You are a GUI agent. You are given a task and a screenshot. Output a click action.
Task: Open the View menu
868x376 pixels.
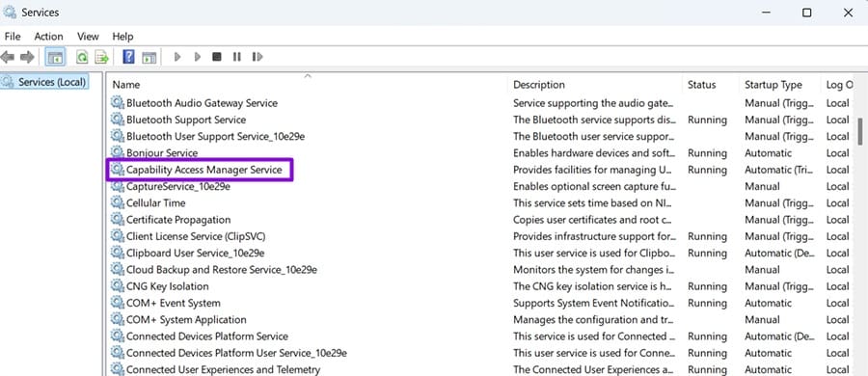[x=88, y=37]
